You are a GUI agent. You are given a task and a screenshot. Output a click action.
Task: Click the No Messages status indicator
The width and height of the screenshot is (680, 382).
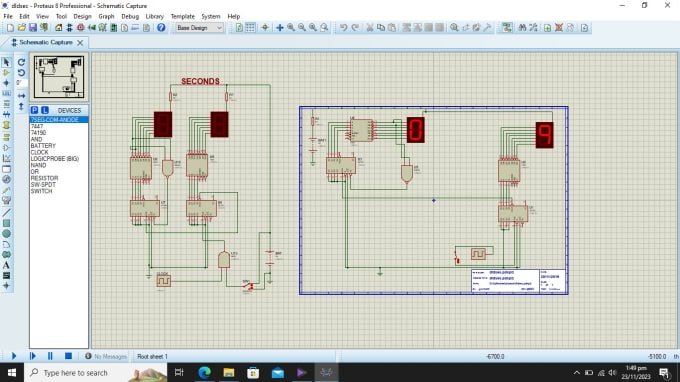click(x=106, y=356)
